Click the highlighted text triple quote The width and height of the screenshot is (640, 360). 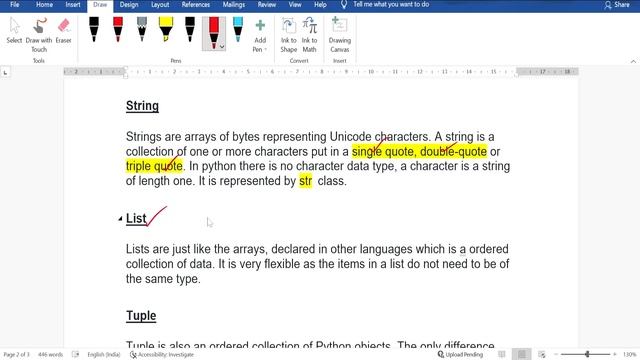[154, 166]
